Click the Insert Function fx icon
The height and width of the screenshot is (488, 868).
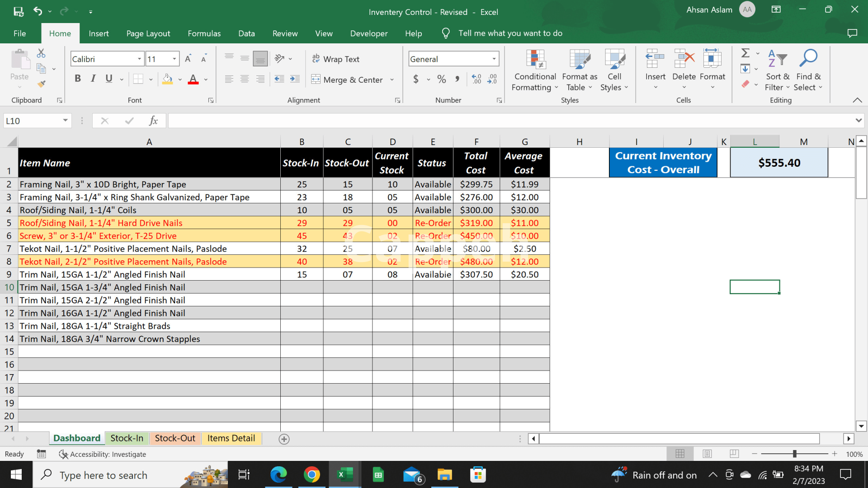[x=153, y=121]
